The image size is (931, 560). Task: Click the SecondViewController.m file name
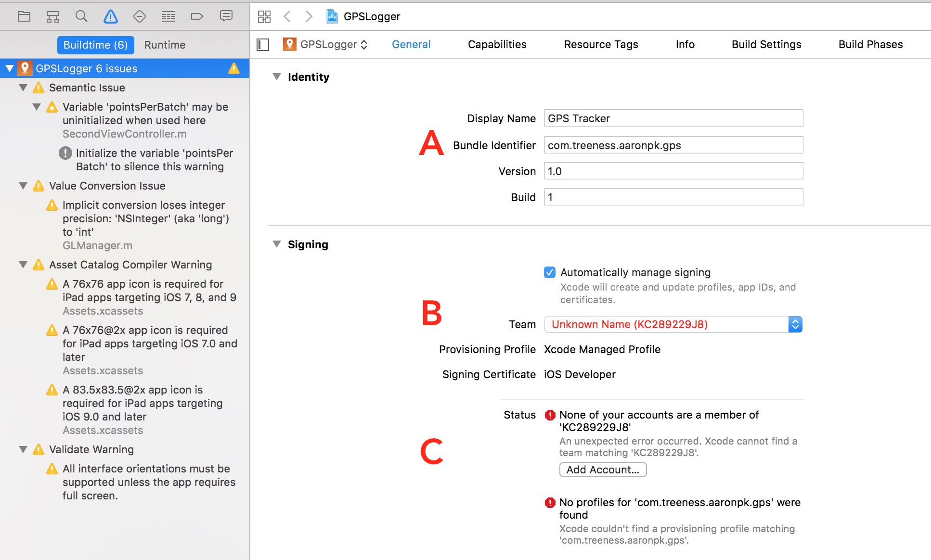click(x=125, y=134)
